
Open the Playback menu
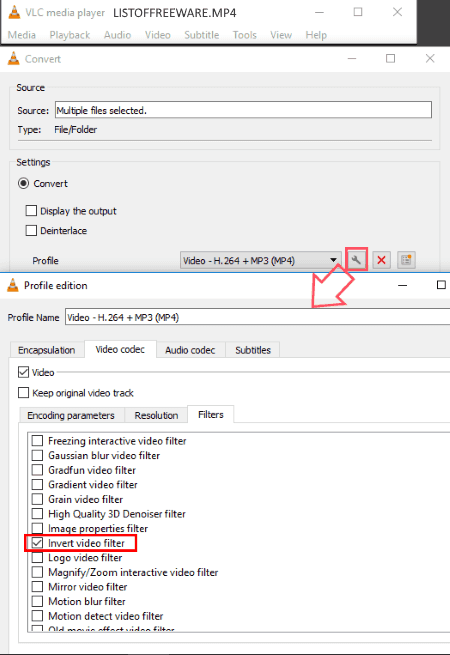coord(70,35)
